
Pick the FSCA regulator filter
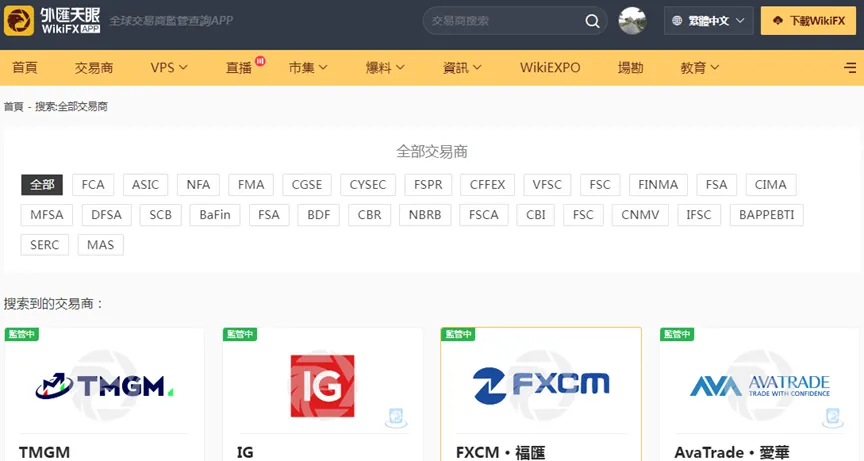tap(484, 215)
